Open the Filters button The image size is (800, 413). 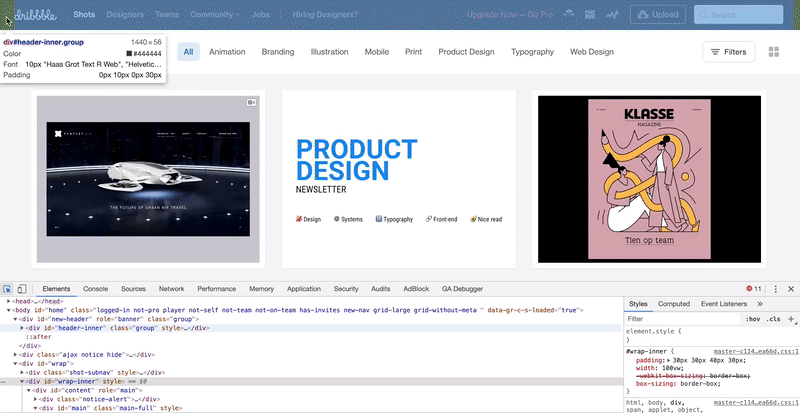coord(729,52)
